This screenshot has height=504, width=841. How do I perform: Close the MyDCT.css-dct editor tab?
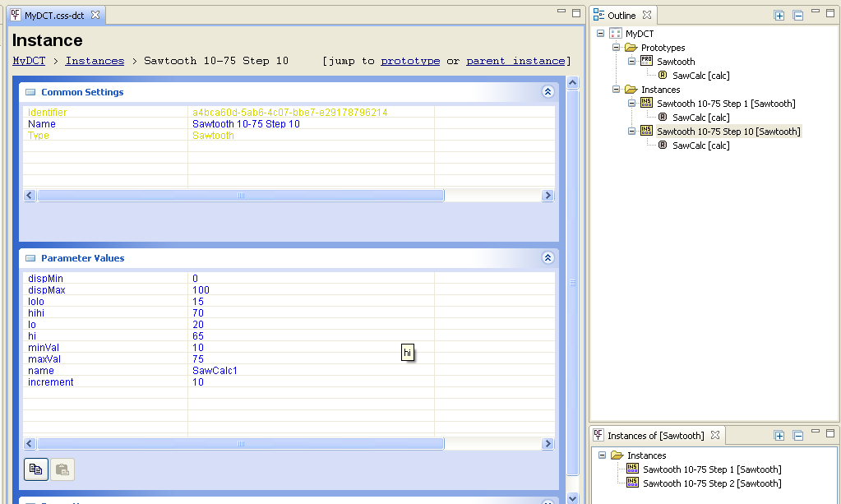point(95,16)
